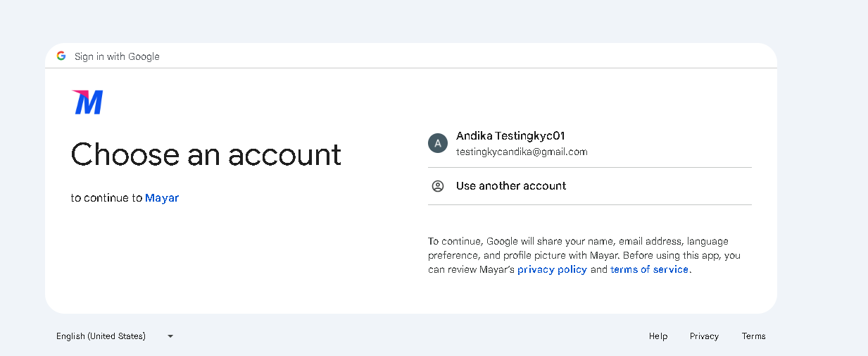This screenshot has width=868, height=356.
Task: Click the data sharing disclosure paragraph
Action: pos(584,255)
